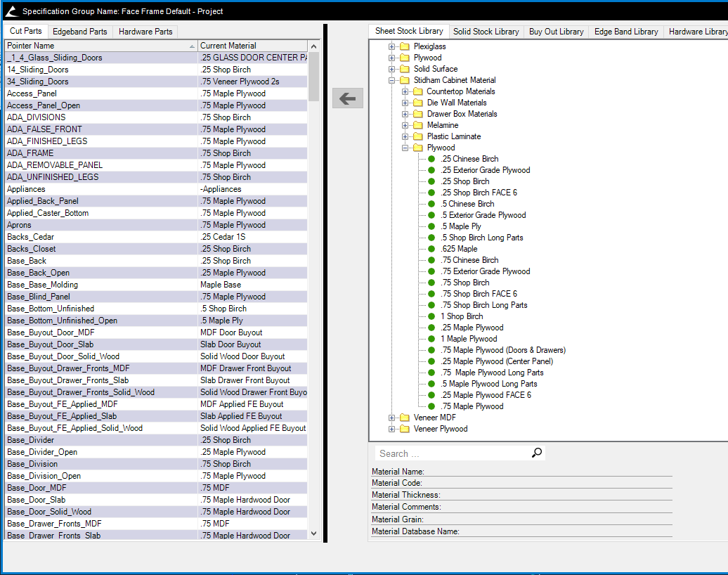Click green dot beside .5 Maple Ply
This screenshot has height=575, width=728.
click(x=431, y=226)
